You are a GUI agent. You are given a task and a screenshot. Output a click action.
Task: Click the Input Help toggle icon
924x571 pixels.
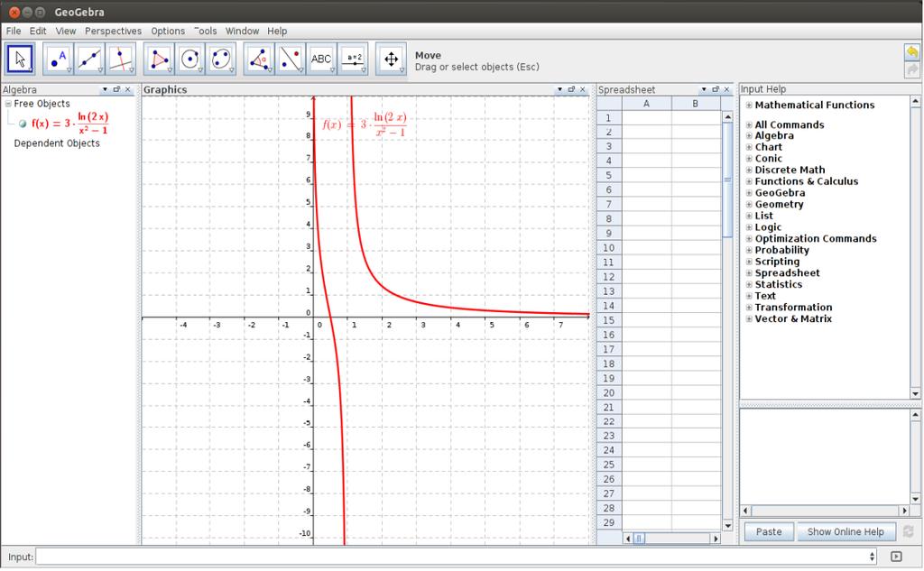coord(896,557)
